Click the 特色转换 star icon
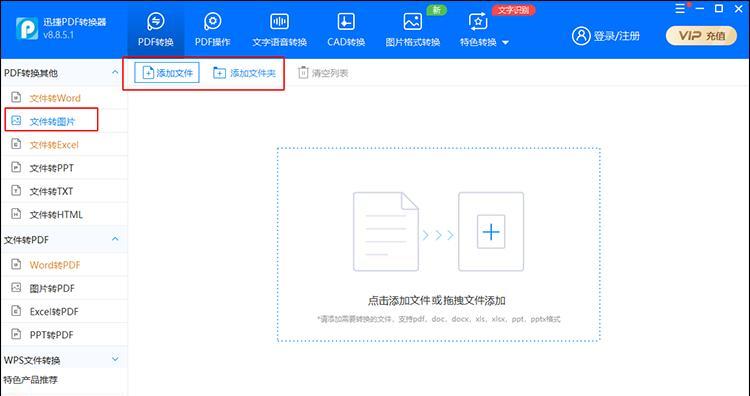 click(x=478, y=21)
